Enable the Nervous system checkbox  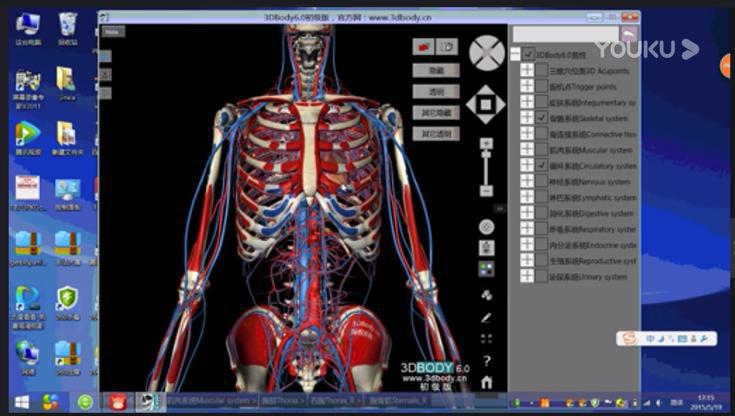tap(541, 181)
